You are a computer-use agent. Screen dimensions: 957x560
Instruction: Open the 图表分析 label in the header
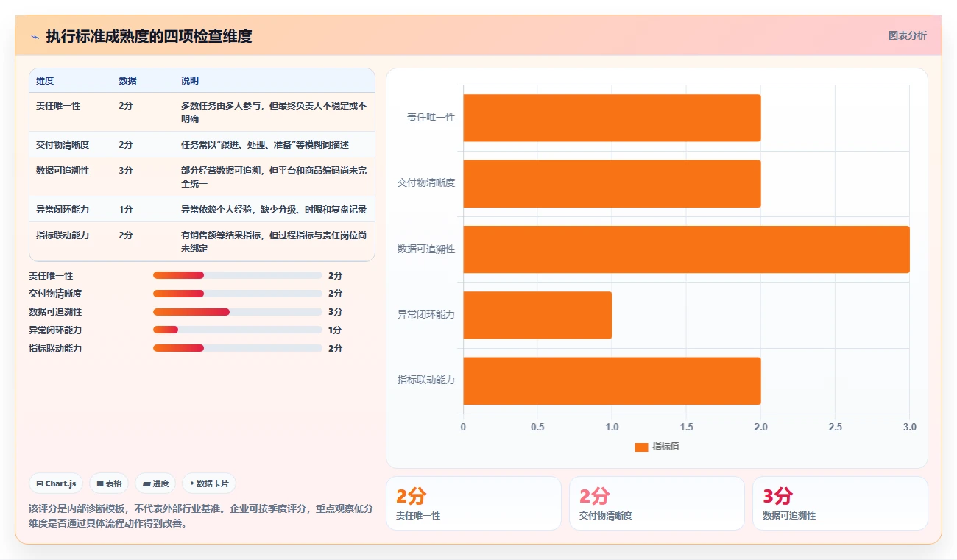(x=907, y=35)
